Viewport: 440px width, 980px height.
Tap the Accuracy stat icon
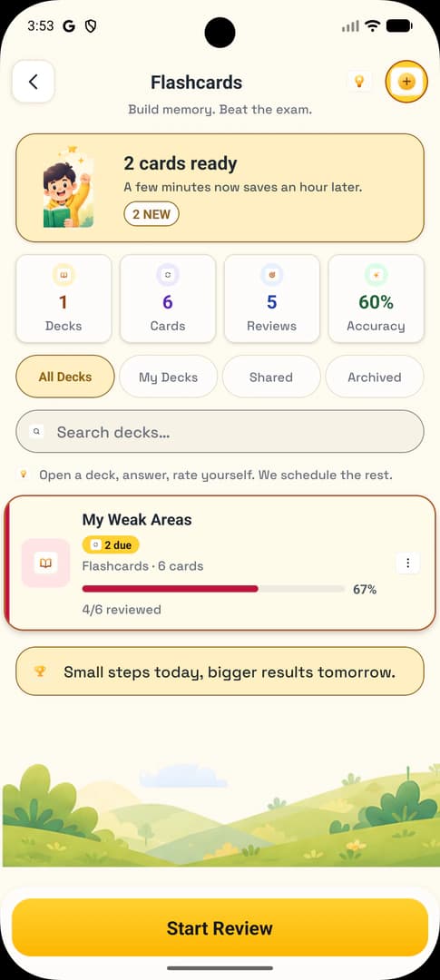[x=376, y=275]
